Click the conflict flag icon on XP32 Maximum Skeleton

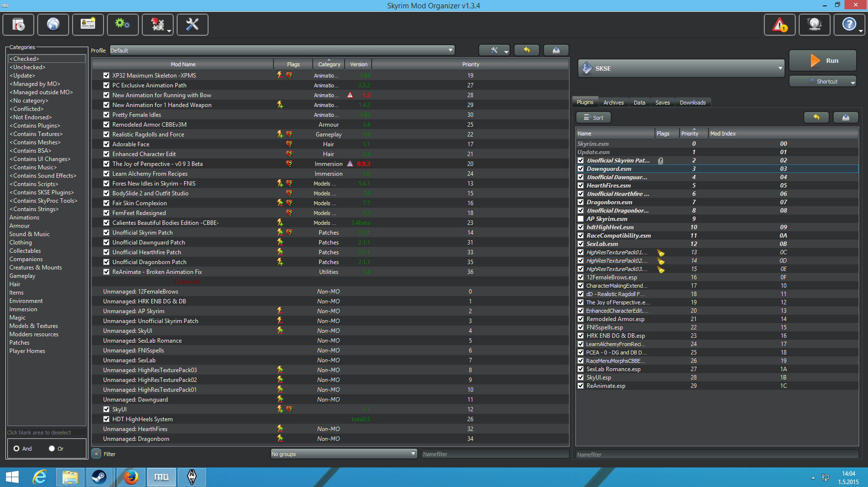coord(280,75)
